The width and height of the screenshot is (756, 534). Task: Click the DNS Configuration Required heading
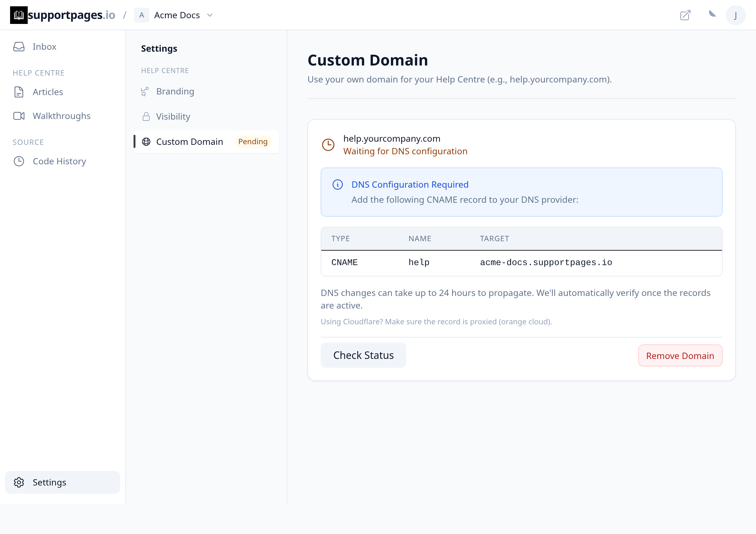[410, 185]
